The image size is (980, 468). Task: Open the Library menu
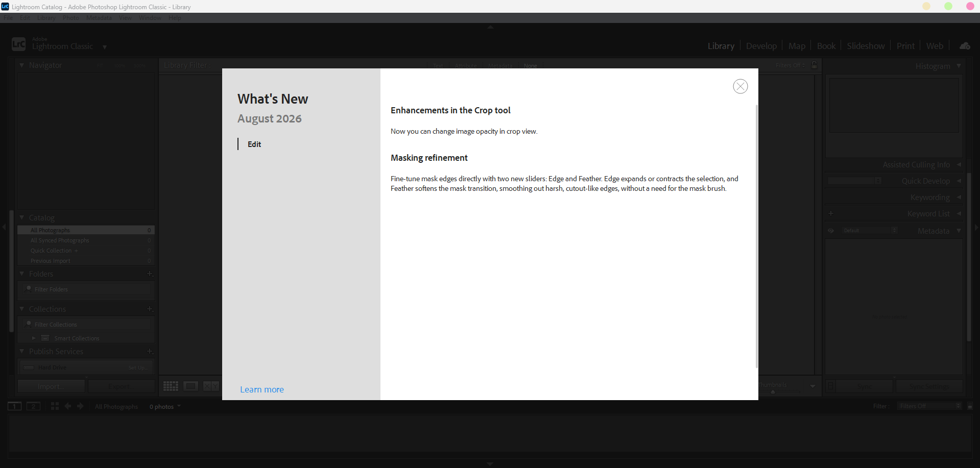pyautogui.click(x=46, y=18)
